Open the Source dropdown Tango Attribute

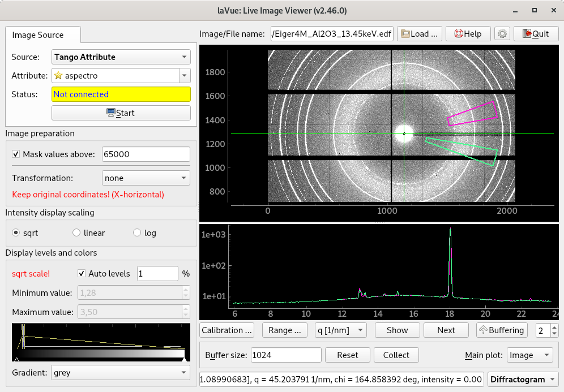point(121,57)
